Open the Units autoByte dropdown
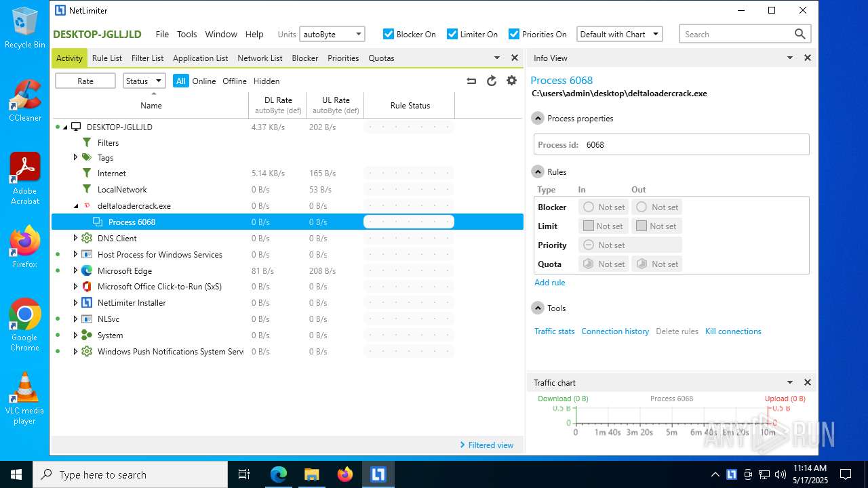The height and width of the screenshot is (488, 868). (332, 34)
